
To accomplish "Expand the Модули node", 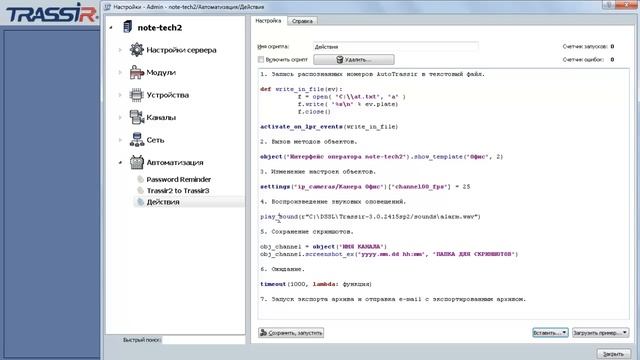I will click(120, 72).
